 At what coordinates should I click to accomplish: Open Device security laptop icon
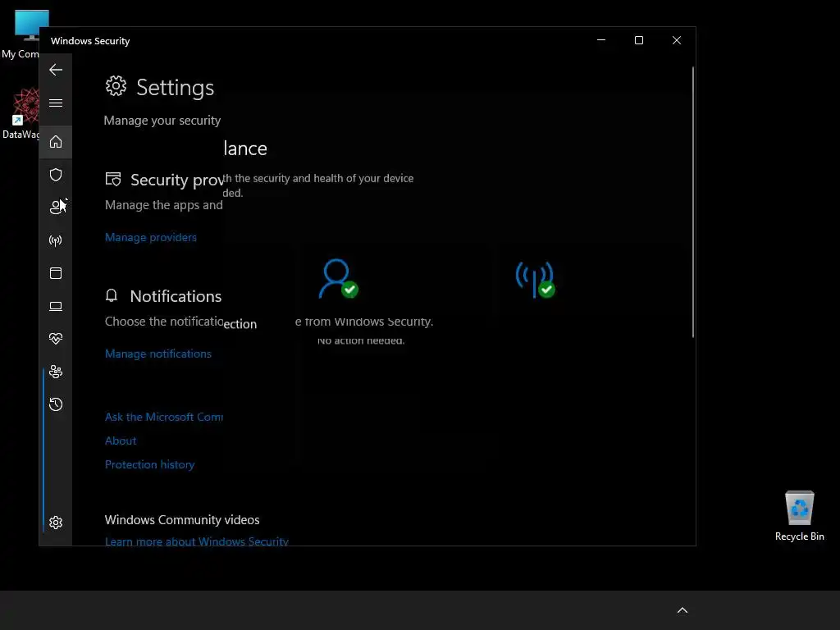(56, 306)
